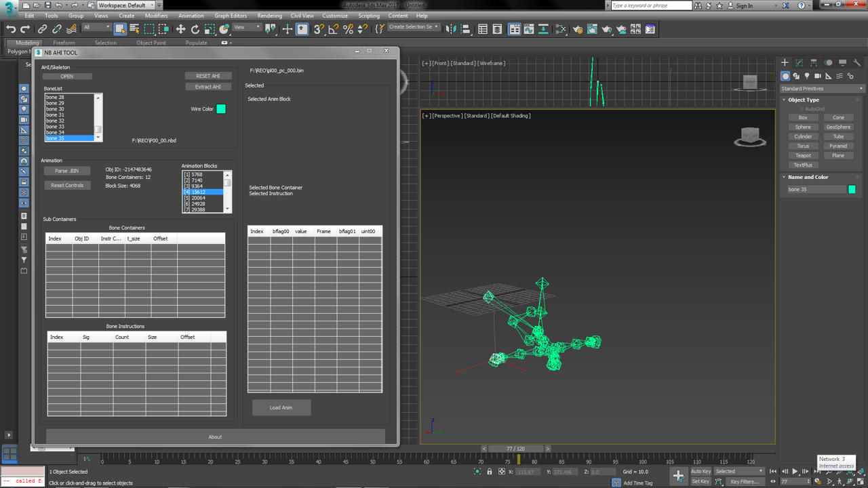Open the Rendering menu
This screenshot has width=868, height=488.
coord(270,16)
